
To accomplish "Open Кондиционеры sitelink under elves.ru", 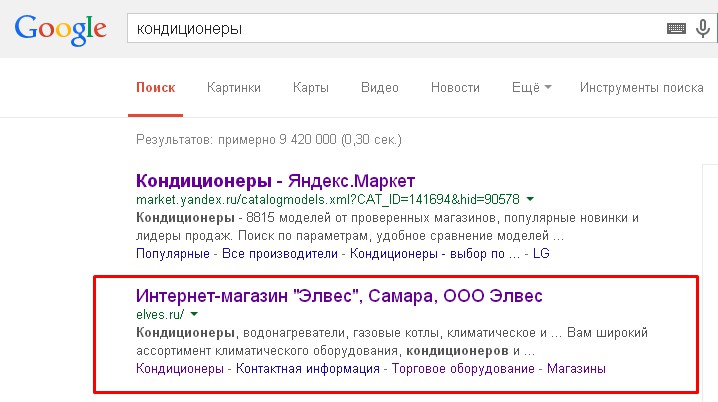I will (180, 369).
